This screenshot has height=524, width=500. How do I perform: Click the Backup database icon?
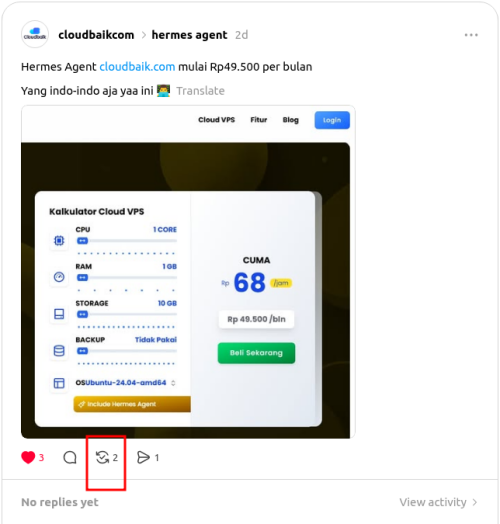pos(59,351)
